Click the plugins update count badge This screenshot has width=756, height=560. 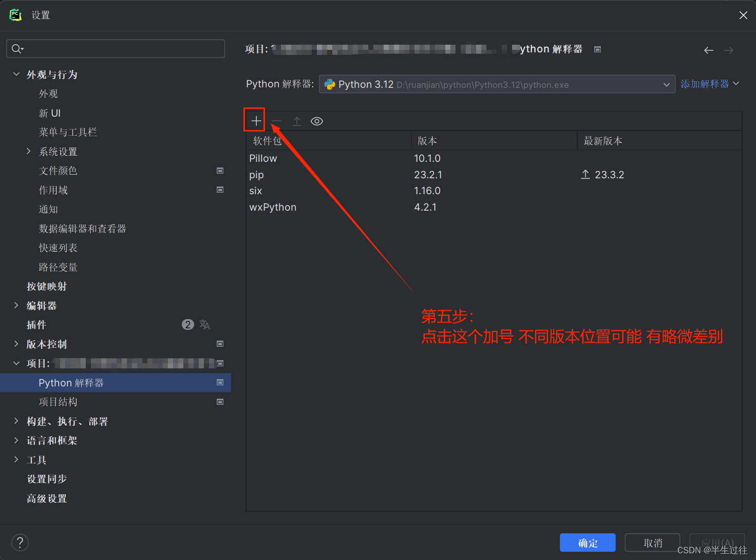pyautogui.click(x=188, y=325)
